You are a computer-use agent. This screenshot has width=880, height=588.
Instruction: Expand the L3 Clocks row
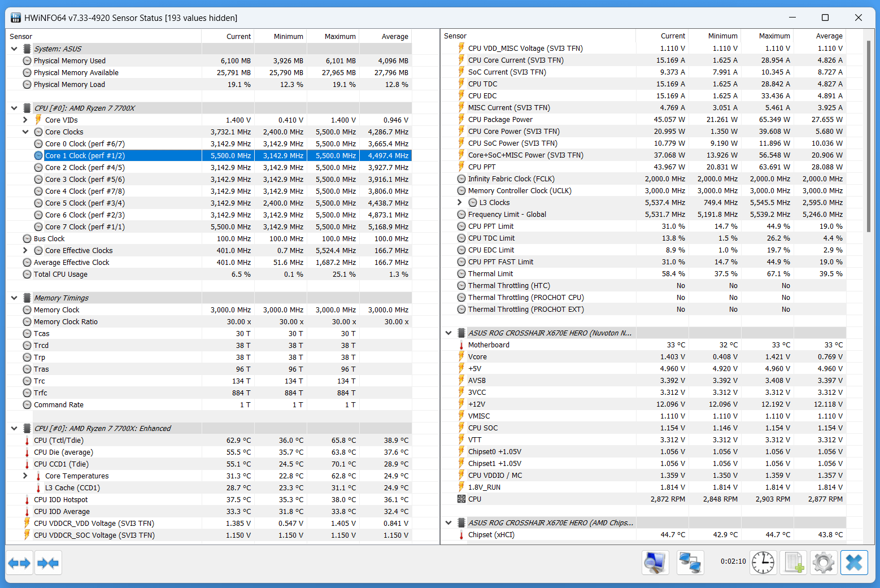coord(460,202)
